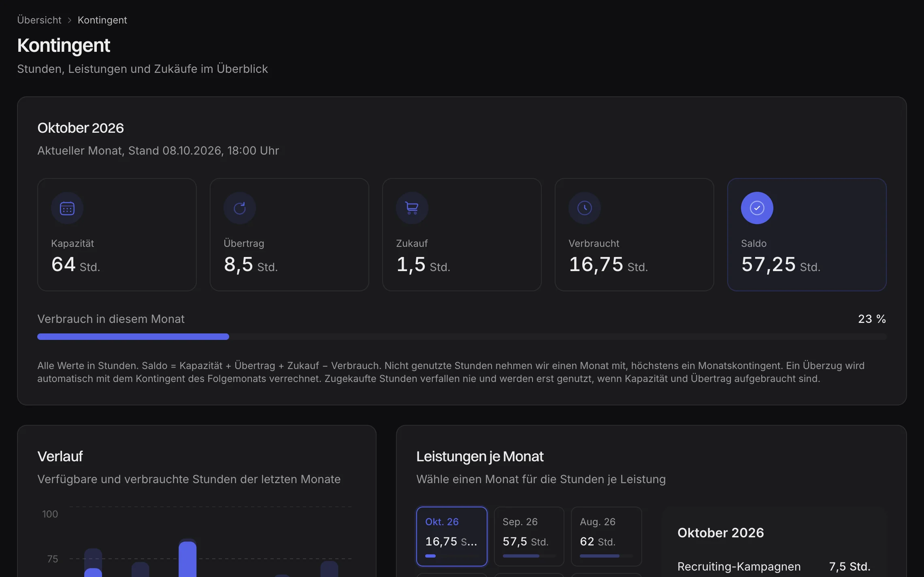Select the Okt. 26 month tab
The image size is (924, 577).
(x=452, y=536)
